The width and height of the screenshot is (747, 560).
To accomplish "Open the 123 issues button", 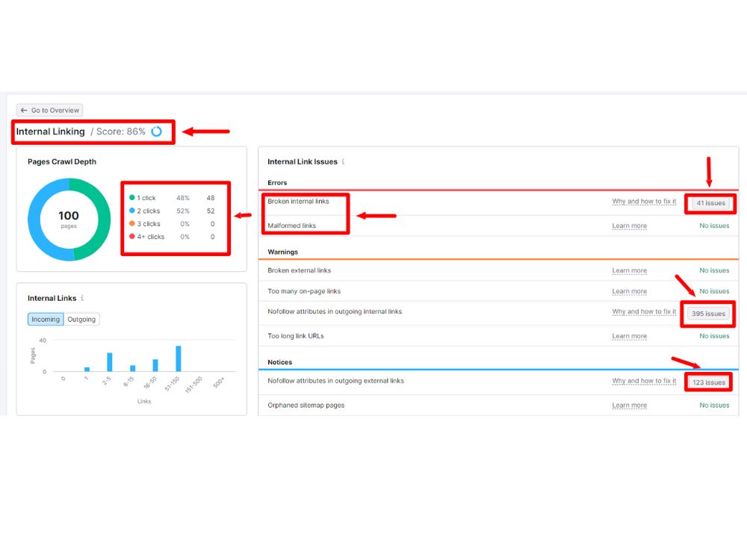I will 709,382.
